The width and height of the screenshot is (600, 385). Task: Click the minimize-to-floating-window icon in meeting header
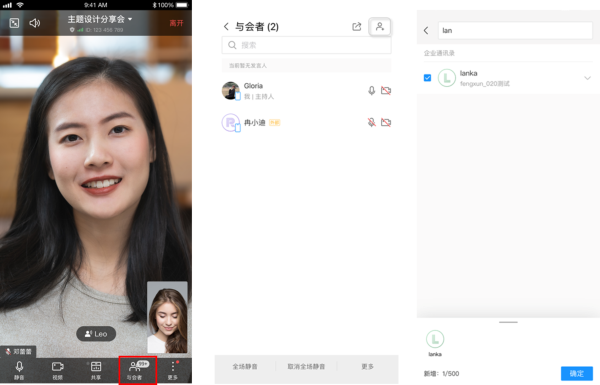tap(14, 23)
